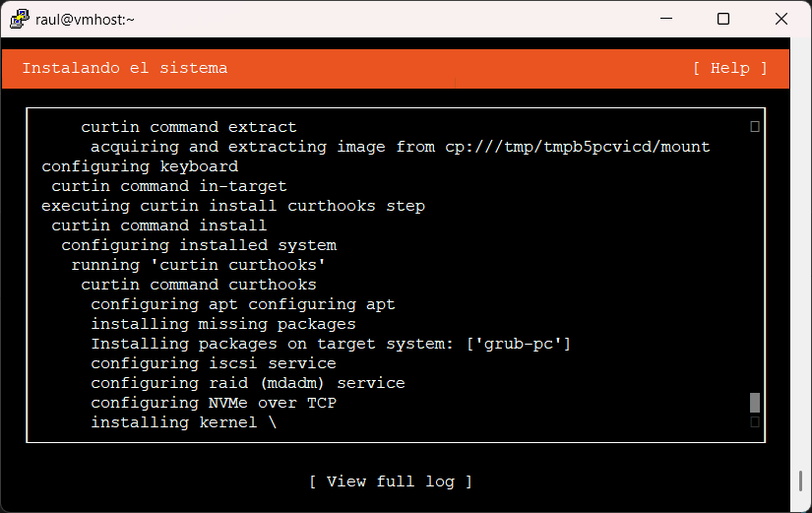The image size is (812, 513).
Task: Click the log scroll indicator at top
Action: (755, 127)
